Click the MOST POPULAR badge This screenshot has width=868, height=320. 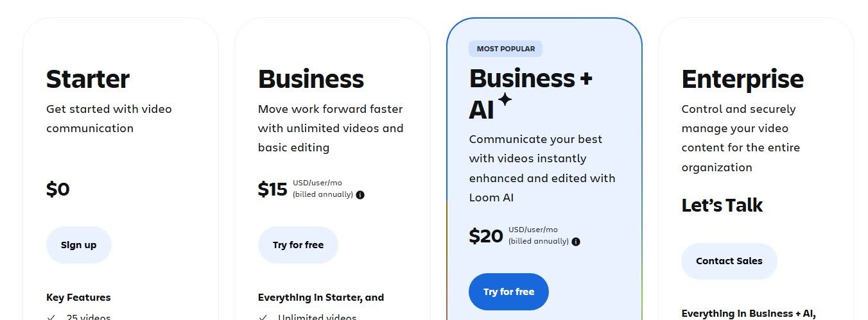pyautogui.click(x=506, y=49)
